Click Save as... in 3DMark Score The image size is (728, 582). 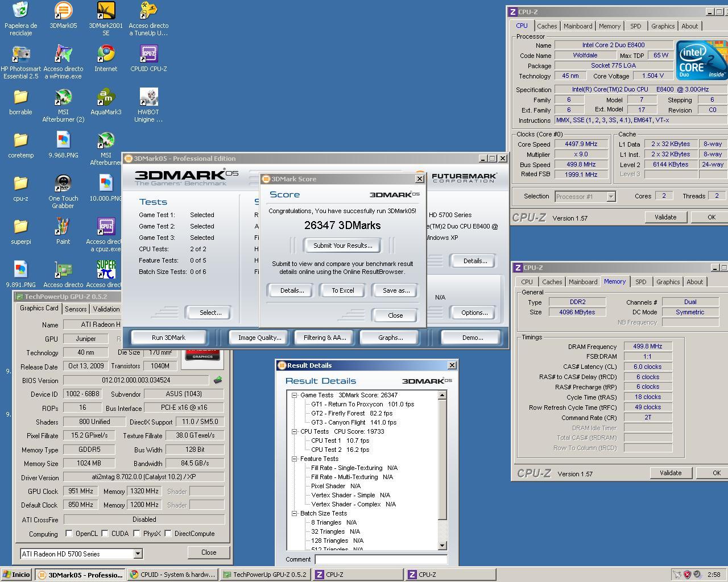click(396, 290)
